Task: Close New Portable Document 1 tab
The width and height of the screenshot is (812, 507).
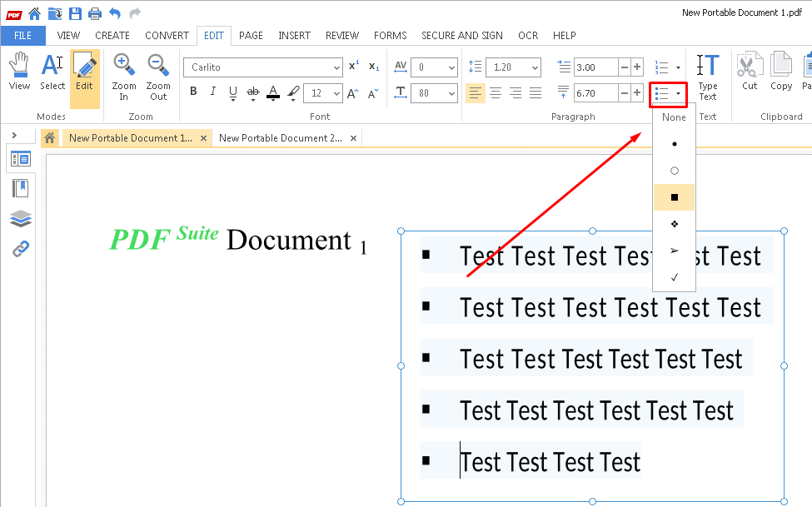Action: pyautogui.click(x=203, y=138)
